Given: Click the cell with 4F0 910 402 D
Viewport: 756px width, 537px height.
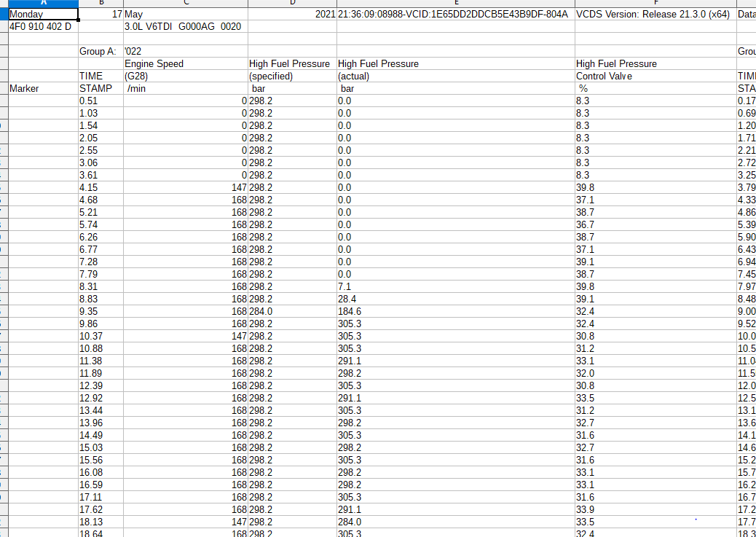Looking at the screenshot, I should coord(43,27).
